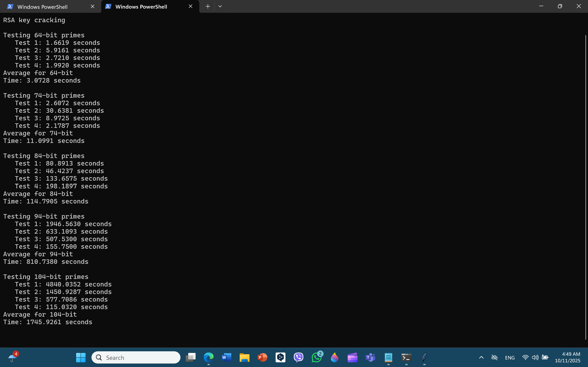The height and width of the screenshot is (367, 588).
Task: Open Microsoft Teams from taskbar
Action: click(x=370, y=357)
